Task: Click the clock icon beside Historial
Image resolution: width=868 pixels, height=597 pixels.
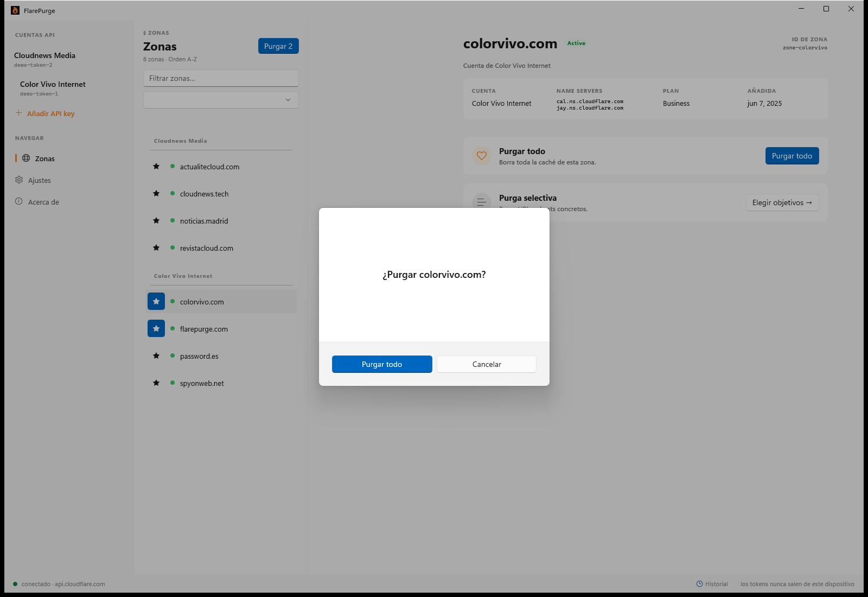Action: 699,584
